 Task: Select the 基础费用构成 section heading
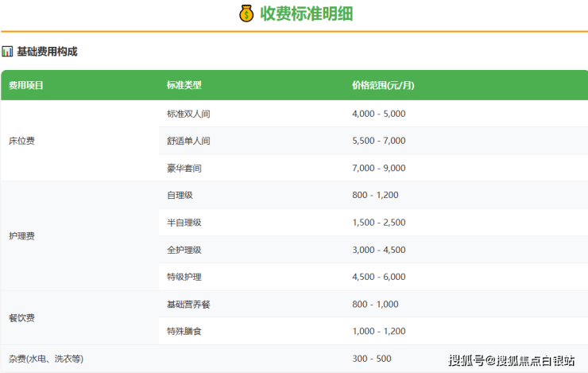(x=47, y=52)
